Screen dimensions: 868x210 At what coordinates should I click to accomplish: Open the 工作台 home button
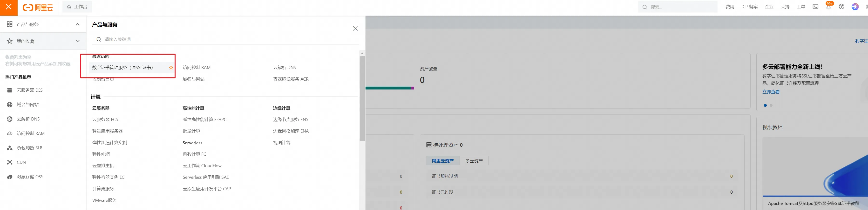pos(77,7)
